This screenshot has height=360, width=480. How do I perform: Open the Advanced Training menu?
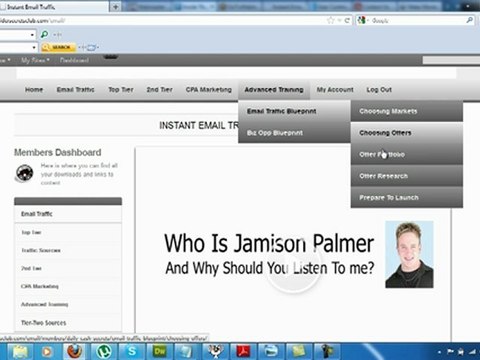point(274,90)
